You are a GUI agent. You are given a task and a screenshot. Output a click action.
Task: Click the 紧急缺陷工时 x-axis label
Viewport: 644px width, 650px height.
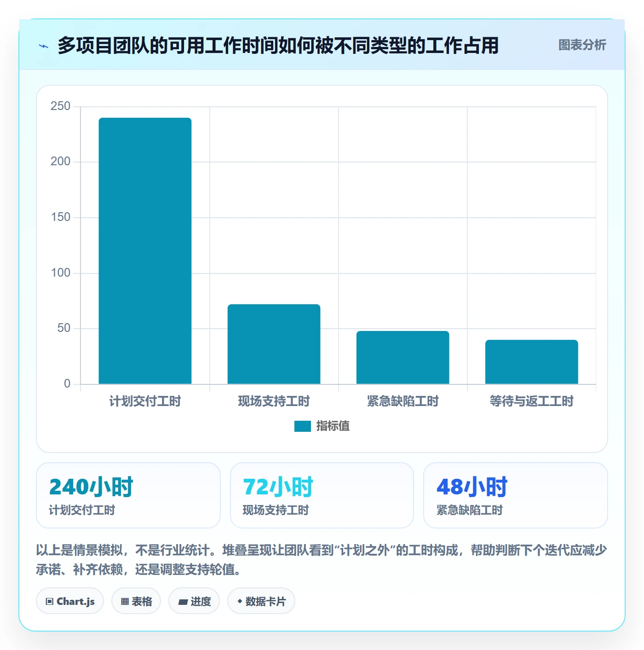tap(402, 401)
